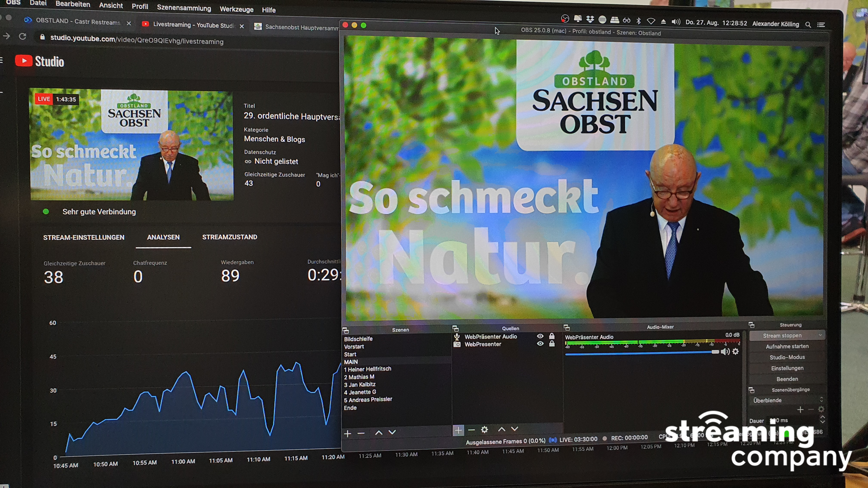Move selected scene down in the Szenen list
868x488 pixels.
[392, 432]
